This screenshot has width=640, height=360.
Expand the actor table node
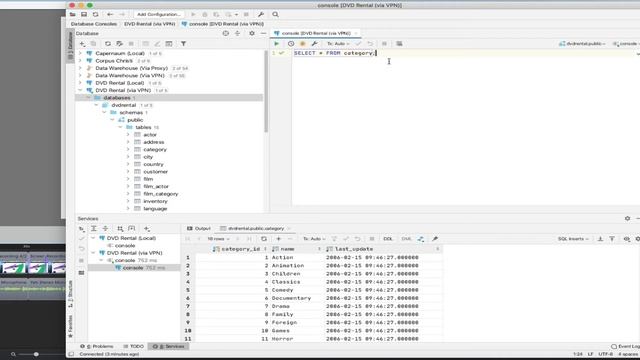pyautogui.click(x=128, y=135)
